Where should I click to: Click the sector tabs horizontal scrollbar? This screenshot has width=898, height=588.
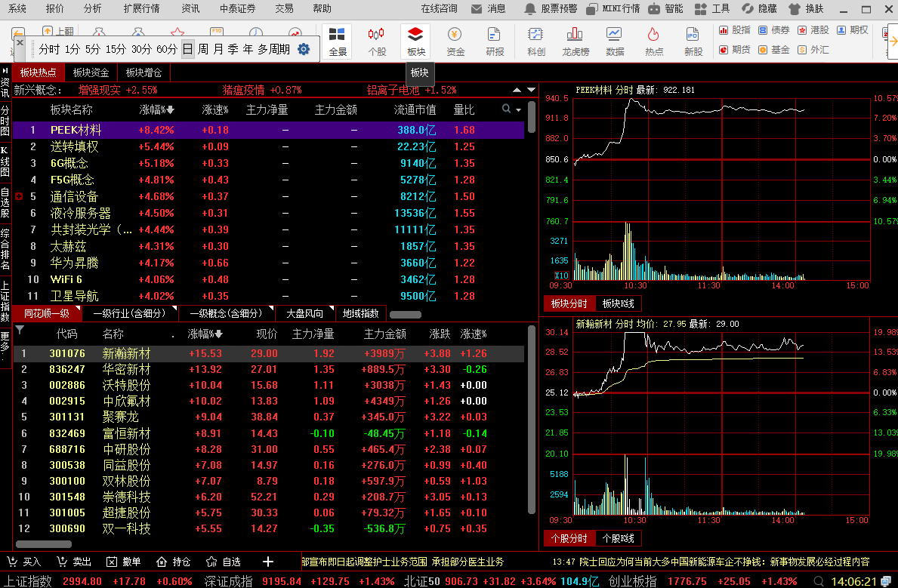point(406,314)
